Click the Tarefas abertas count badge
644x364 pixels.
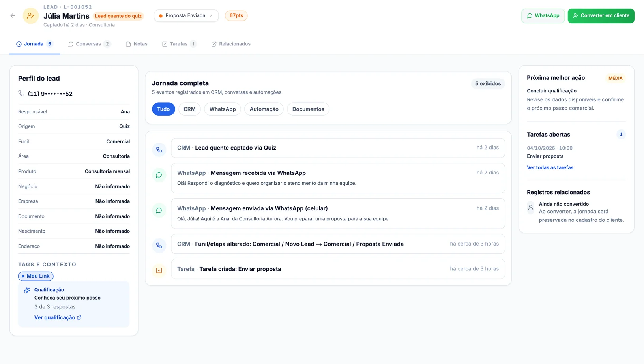tap(621, 135)
